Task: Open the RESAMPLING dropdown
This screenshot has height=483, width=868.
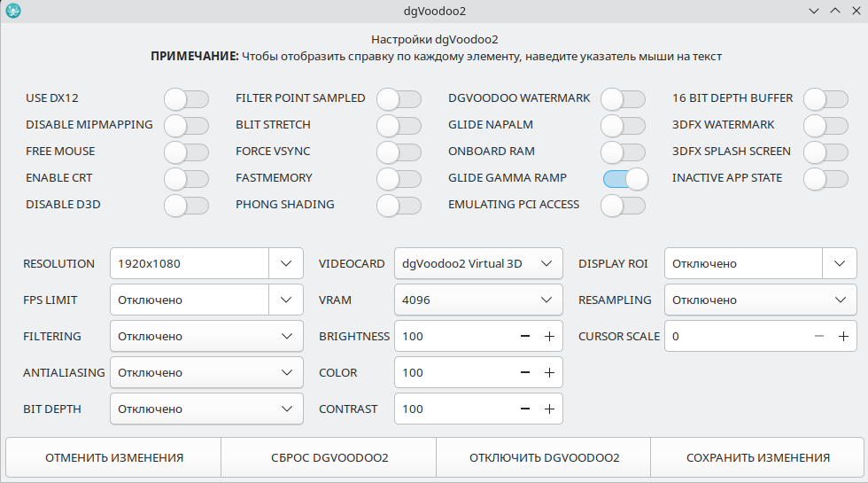Action: coord(761,300)
